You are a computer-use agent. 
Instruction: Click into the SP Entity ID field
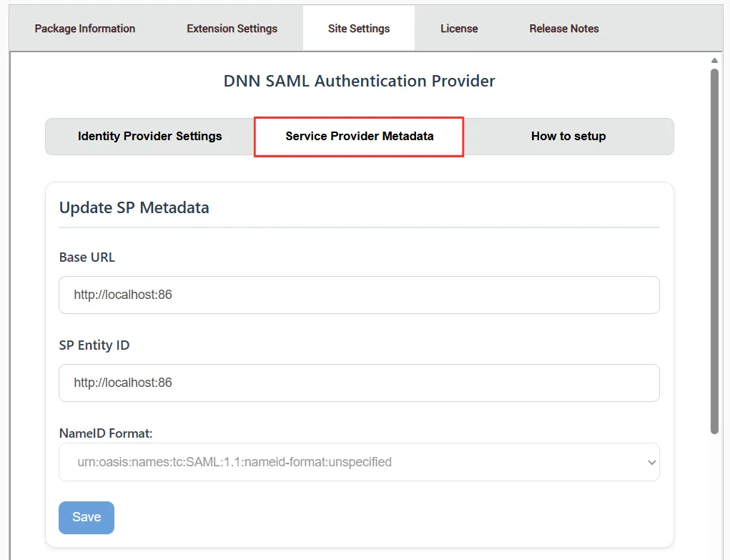tap(359, 383)
